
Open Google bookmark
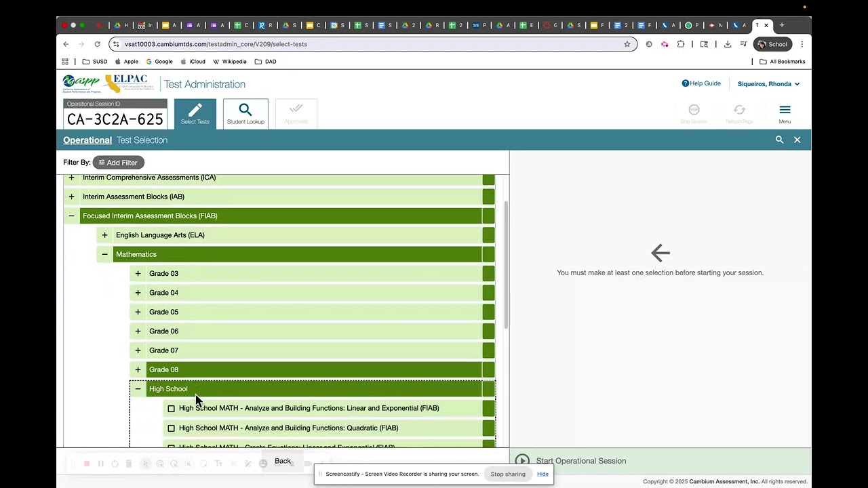(159, 61)
